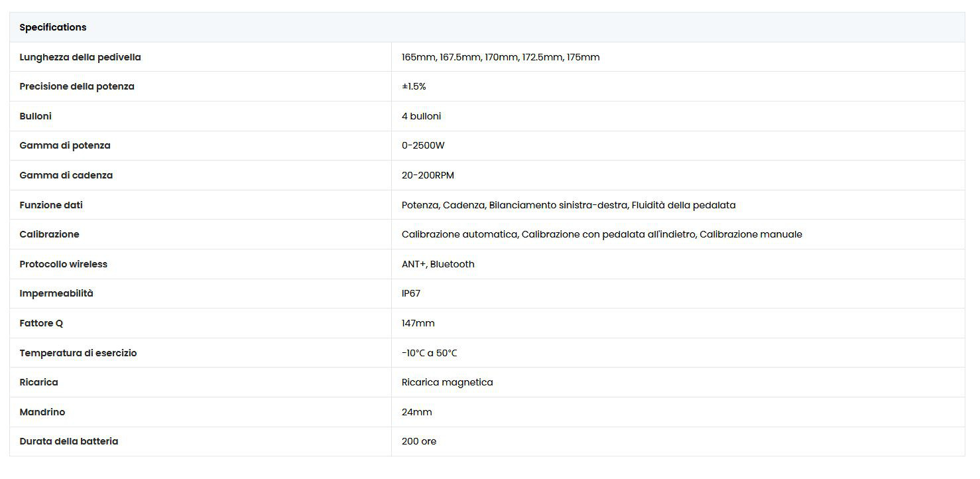Click the '4 bulloni' value
Image resolution: width=980 pixels, height=479 pixels.
pos(421,116)
